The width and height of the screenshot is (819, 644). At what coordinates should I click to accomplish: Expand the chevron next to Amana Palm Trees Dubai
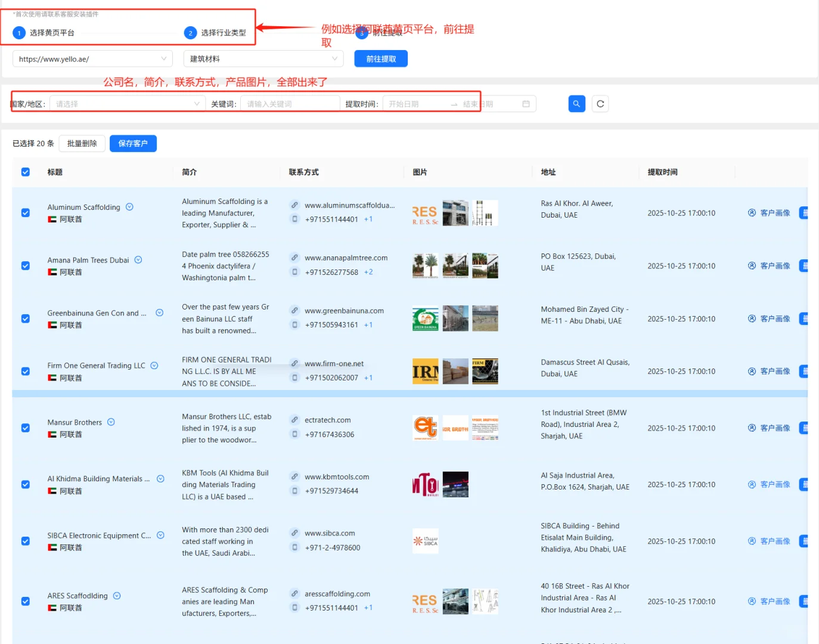pos(138,260)
